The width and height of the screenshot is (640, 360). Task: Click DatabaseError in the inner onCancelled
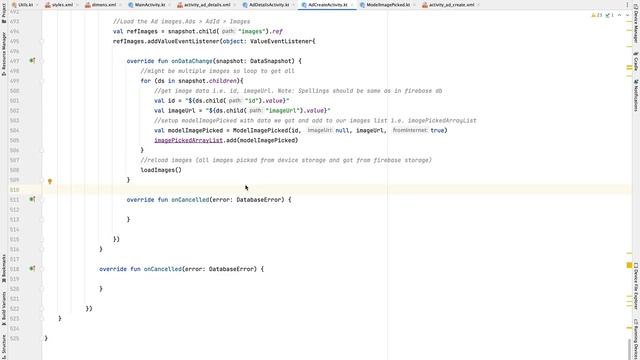point(260,200)
